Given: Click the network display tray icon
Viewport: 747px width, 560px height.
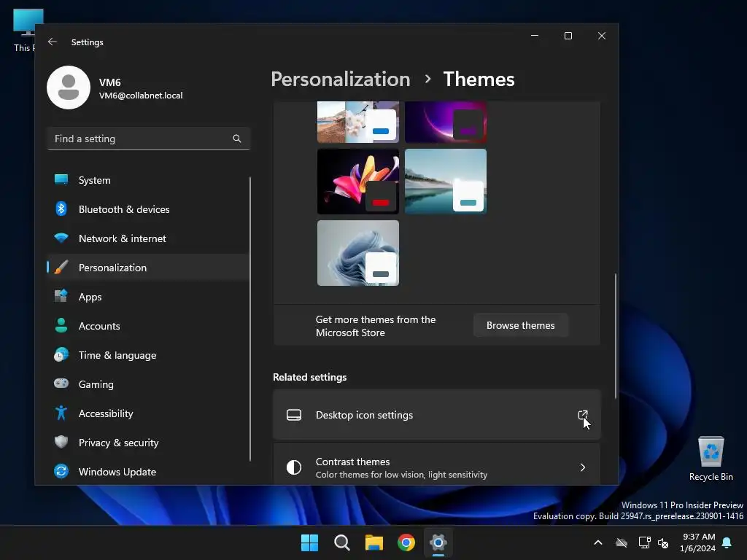Looking at the screenshot, I should (644, 542).
